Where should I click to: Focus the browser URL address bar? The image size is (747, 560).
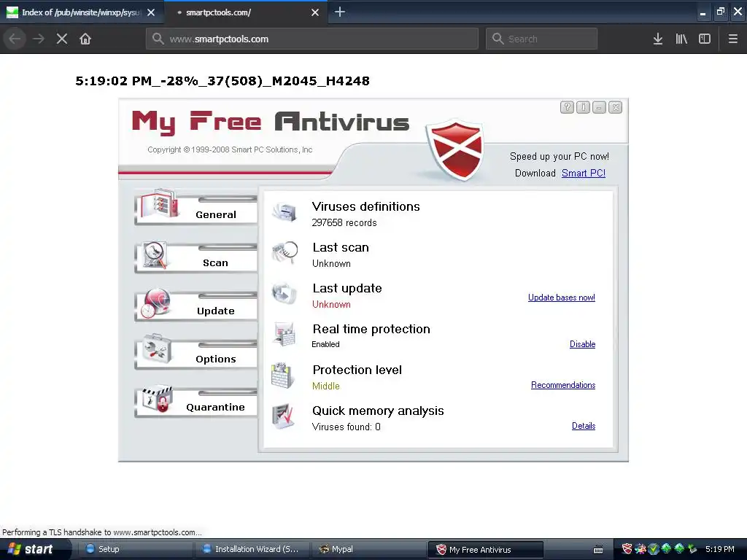coord(312,39)
